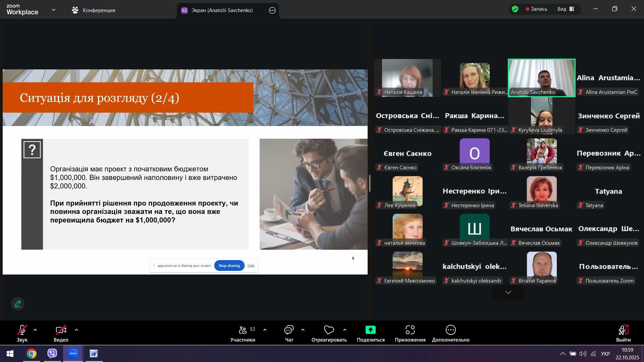
Task: Open the Приложения apps icon
Action: click(410, 330)
